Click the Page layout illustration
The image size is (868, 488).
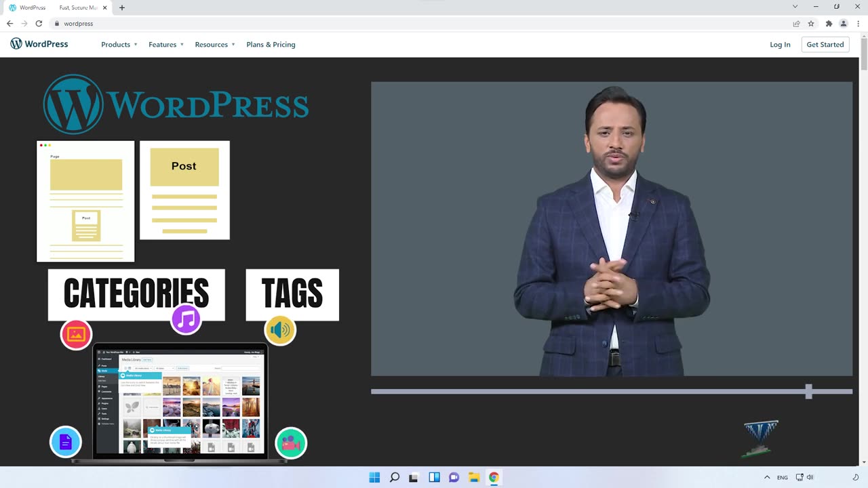(85, 201)
